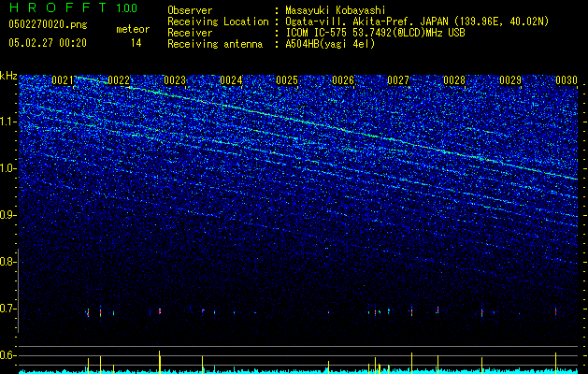
Task: Click the 1.1 kHz frequency axis label
Action: point(7,122)
